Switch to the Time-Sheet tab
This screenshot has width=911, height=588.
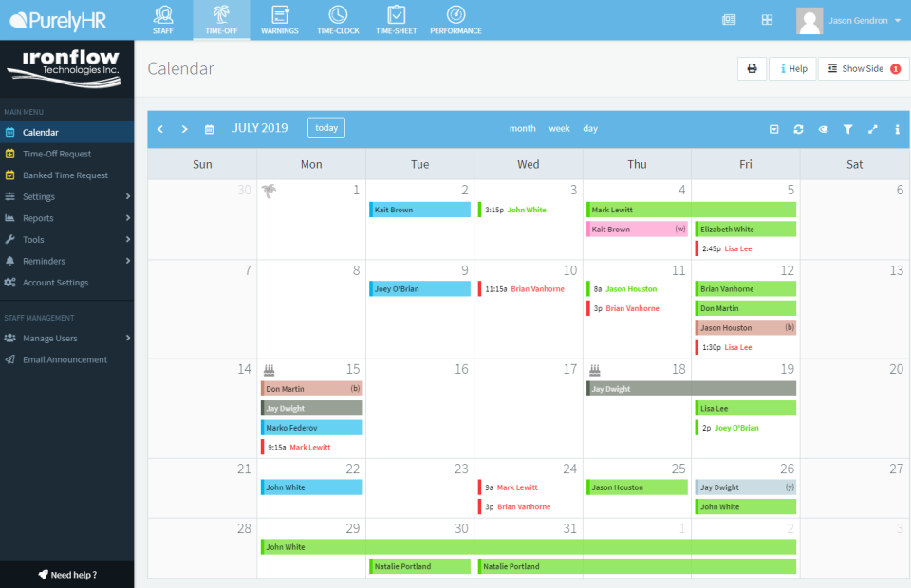[396, 20]
